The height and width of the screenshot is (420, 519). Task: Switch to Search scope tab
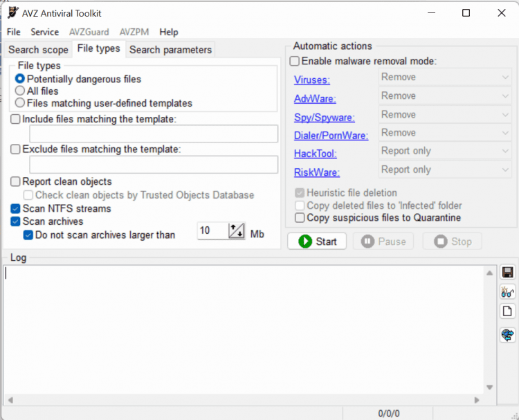click(x=38, y=50)
